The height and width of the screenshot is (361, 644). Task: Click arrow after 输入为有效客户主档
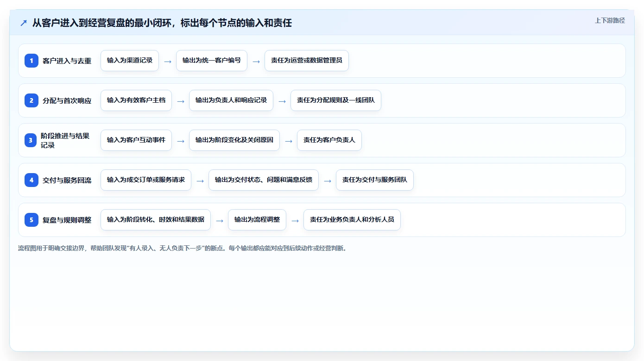(181, 101)
